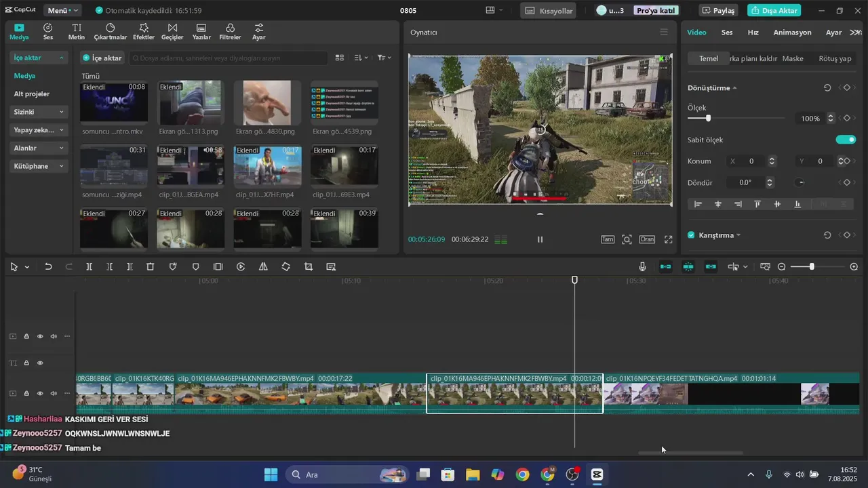Click the timeline zoom slider handle
The width and height of the screenshot is (868, 488).
pos(812,267)
